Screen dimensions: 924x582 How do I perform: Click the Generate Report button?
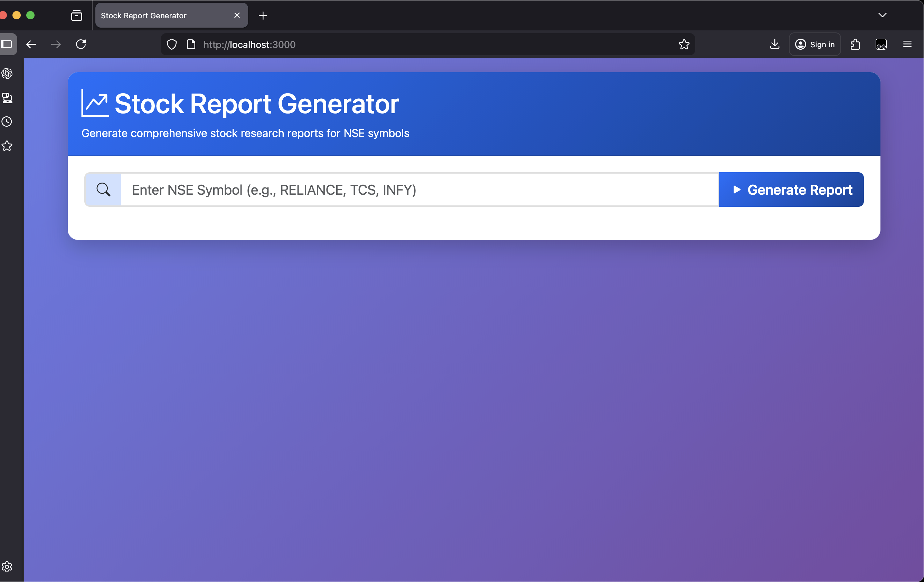click(x=791, y=190)
